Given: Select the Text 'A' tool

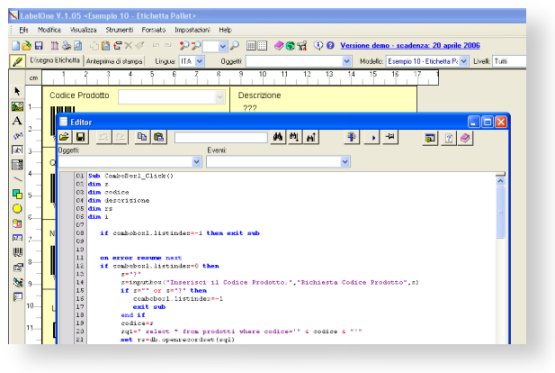Looking at the screenshot, I should [17, 121].
